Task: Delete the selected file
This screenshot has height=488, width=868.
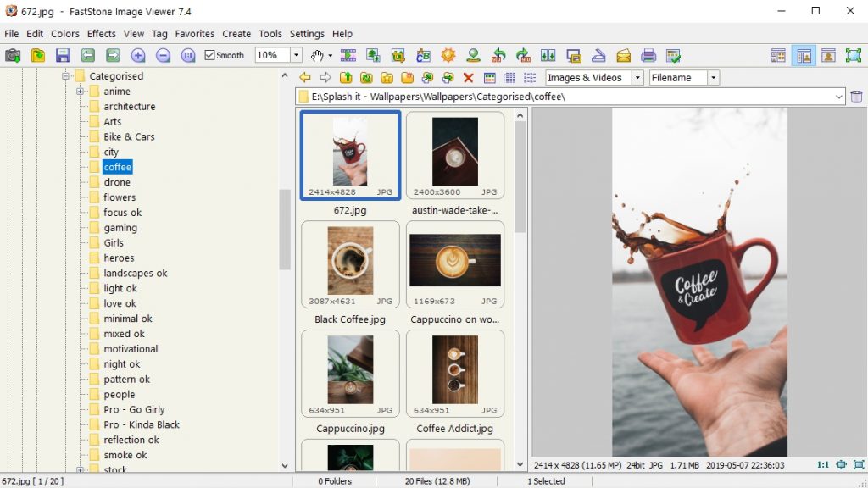Action: 466,77
